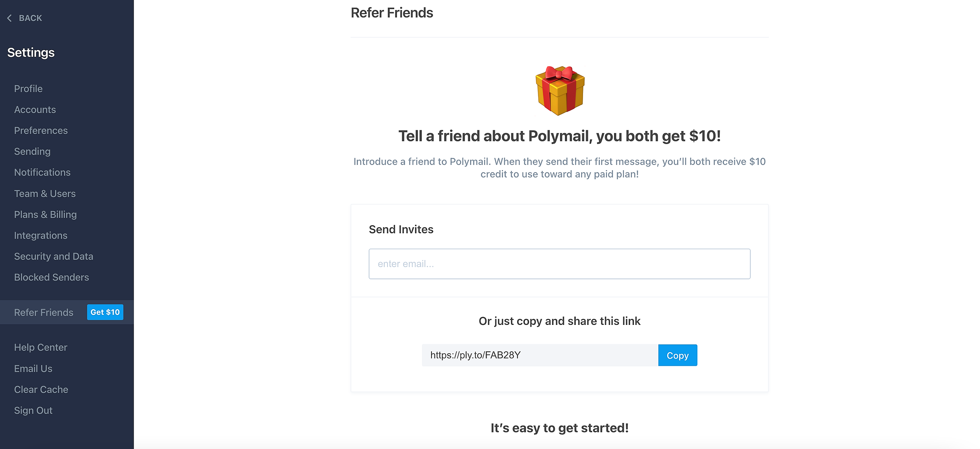
Task: Open Security and Data settings
Action: coord(54,256)
